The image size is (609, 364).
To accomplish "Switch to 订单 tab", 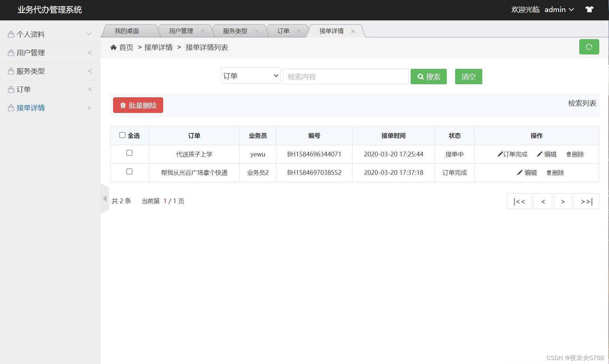I will [x=283, y=31].
